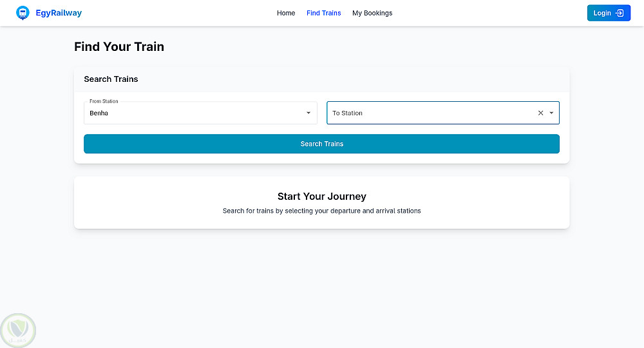644x348 pixels.
Task: Click the EgyRailway train logo icon
Action: pyautogui.click(x=23, y=13)
